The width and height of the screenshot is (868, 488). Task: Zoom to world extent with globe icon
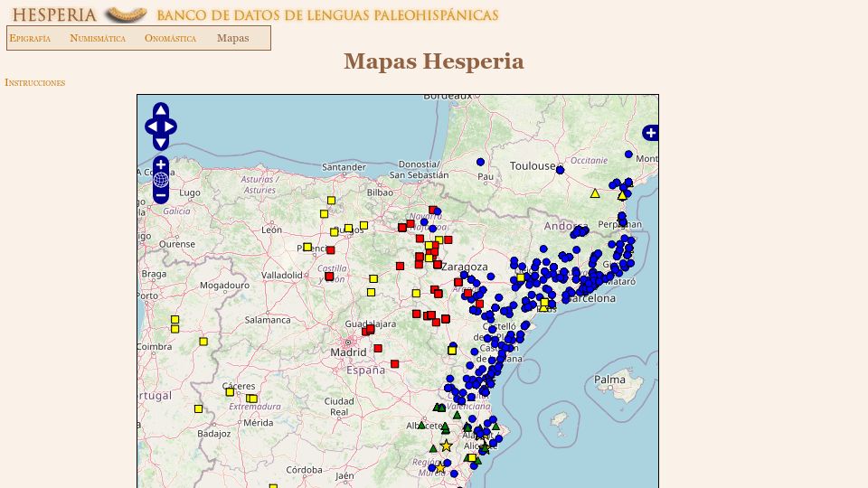(x=161, y=180)
